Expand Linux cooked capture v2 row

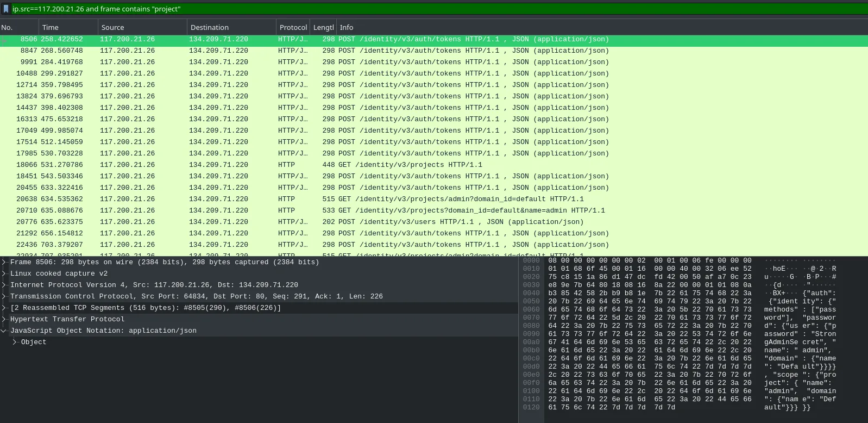4,273
